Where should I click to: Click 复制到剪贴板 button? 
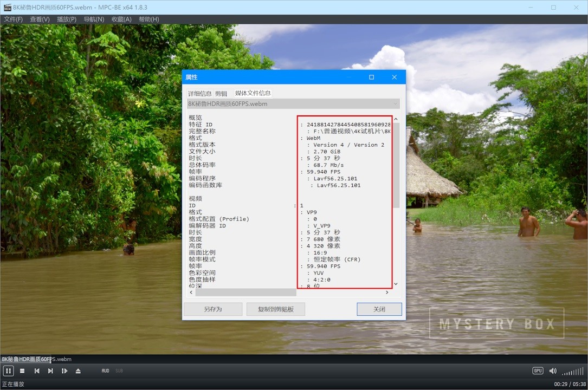tap(276, 309)
